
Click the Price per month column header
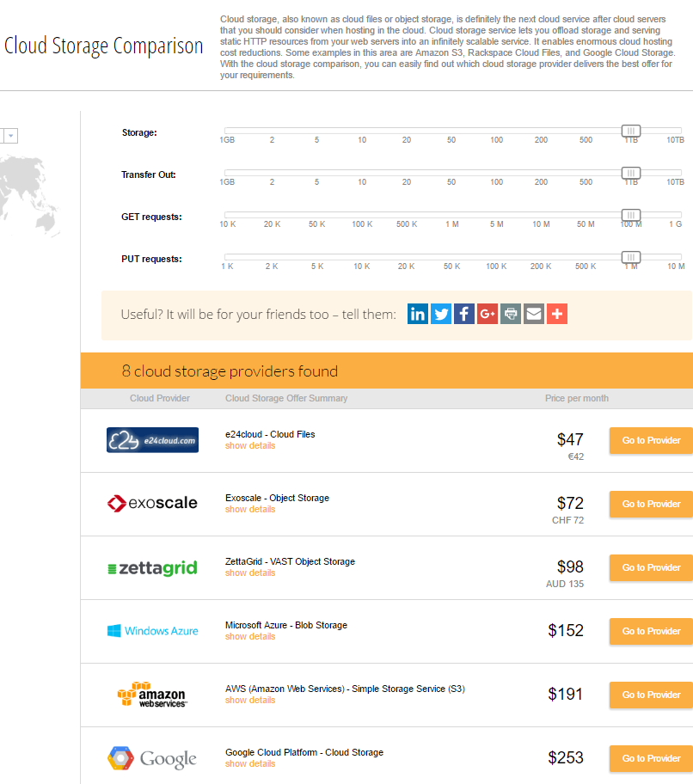[x=577, y=398]
